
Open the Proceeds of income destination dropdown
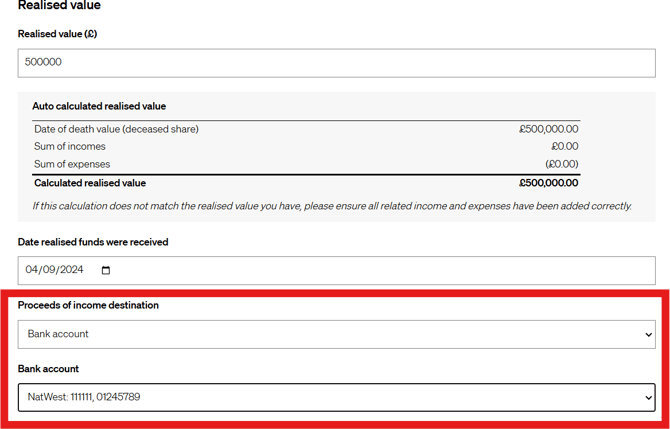point(336,334)
